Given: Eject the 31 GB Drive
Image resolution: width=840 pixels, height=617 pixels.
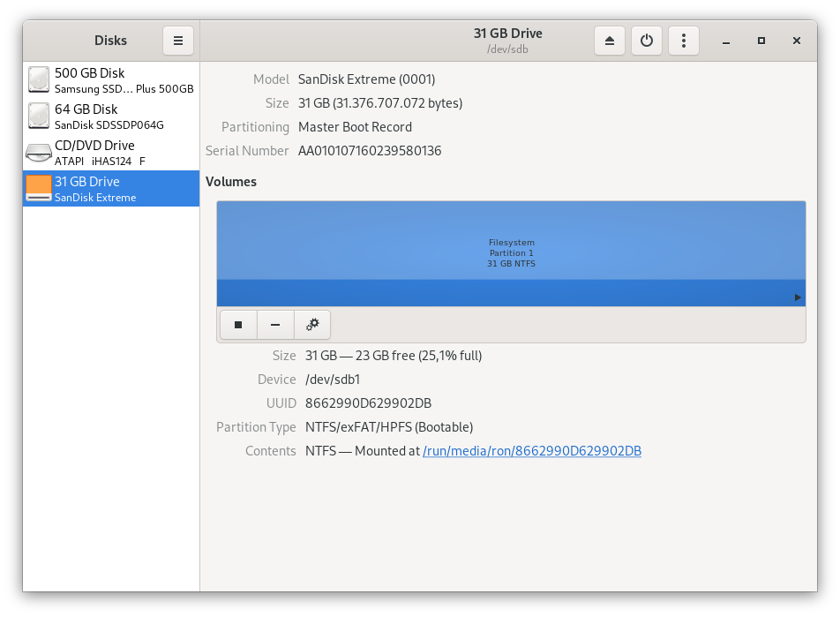Looking at the screenshot, I should 610,41.
